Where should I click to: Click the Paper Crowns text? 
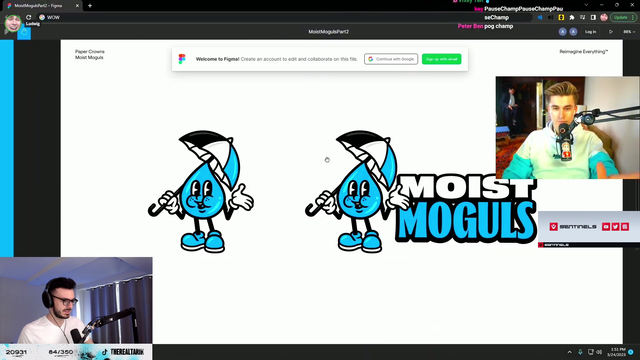90,51
